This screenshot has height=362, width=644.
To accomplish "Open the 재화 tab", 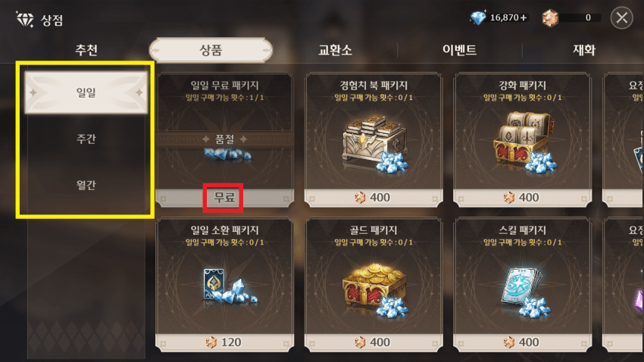I will point(584,50).
